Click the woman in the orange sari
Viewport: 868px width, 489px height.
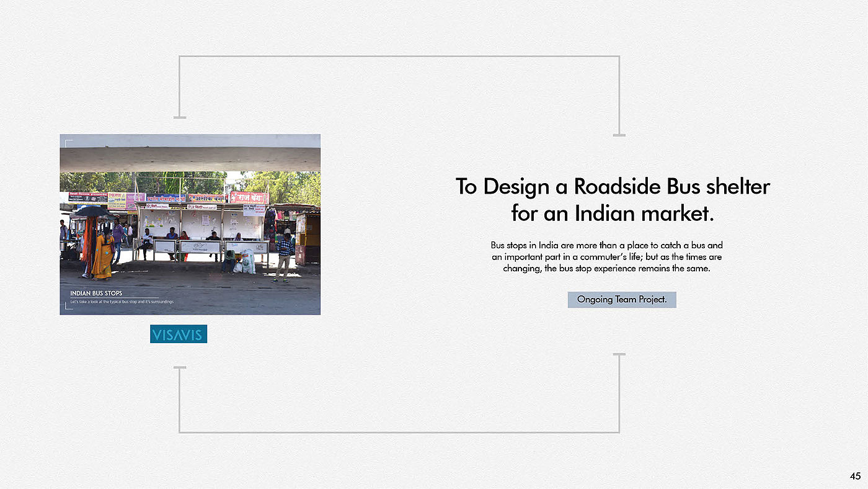(x=104, y=253)
